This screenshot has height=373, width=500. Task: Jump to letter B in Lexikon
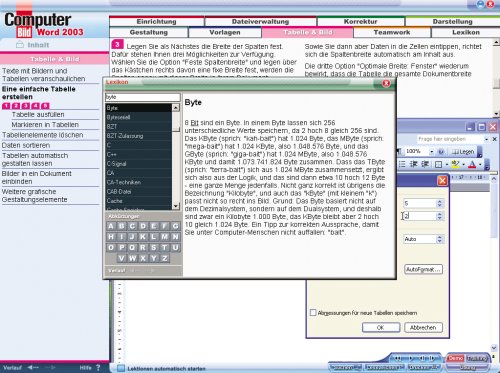[122, 226]
